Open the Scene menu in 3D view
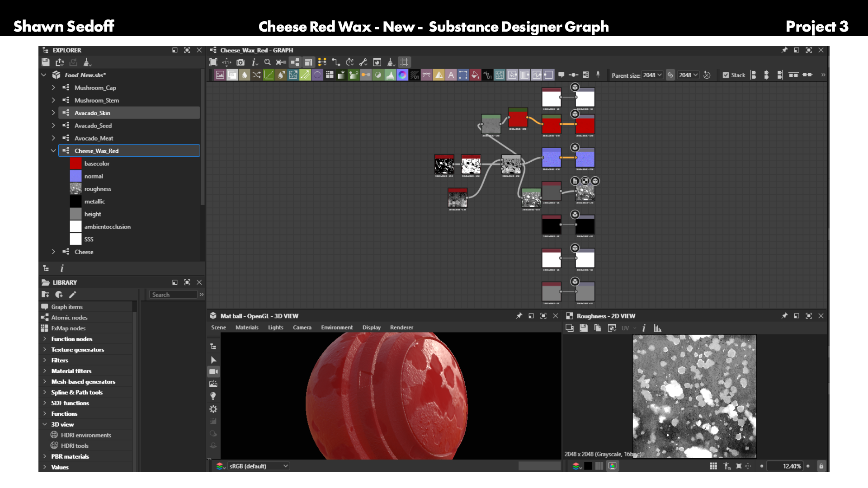Screen dimensions: 868x488 click(218, 328)
